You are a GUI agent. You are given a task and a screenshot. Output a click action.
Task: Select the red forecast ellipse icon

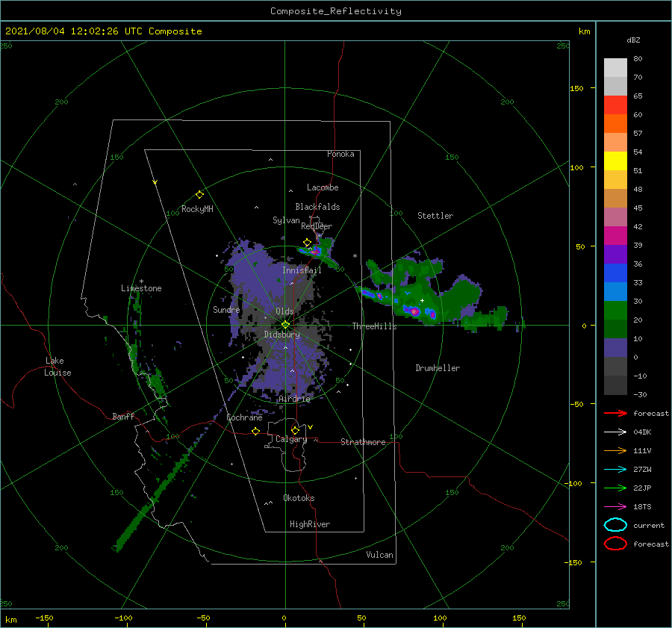(x=615, y=544)
